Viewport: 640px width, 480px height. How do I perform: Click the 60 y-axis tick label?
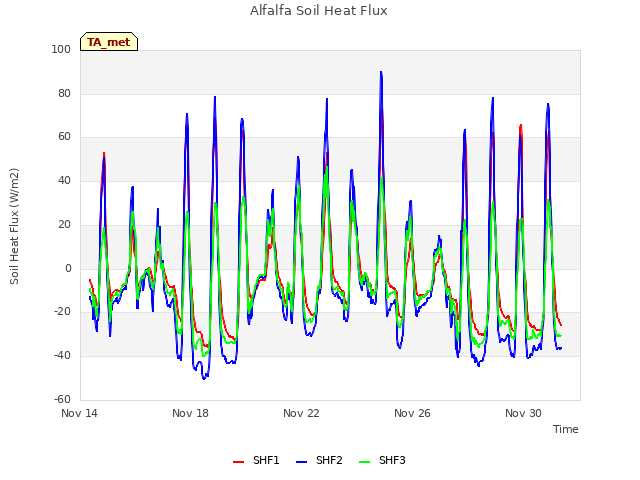coord(64,137)
